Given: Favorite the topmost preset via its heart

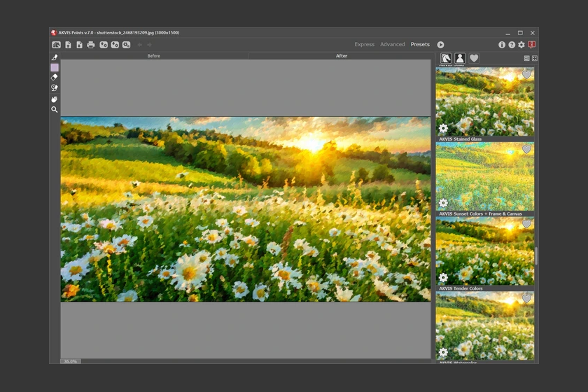Looking at the screenshot, I should pyautogui.click(x=526, y=75).
